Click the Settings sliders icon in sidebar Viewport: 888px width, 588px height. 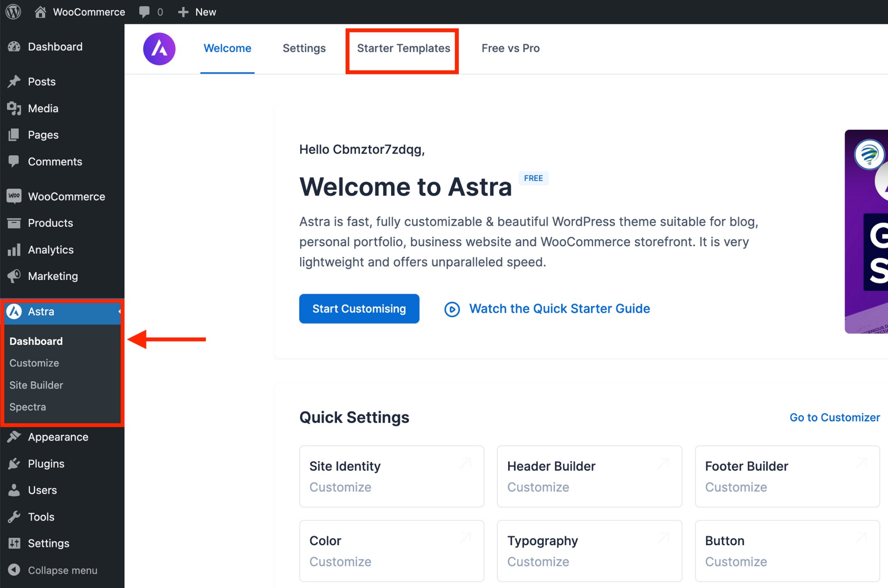coord(14,543)
